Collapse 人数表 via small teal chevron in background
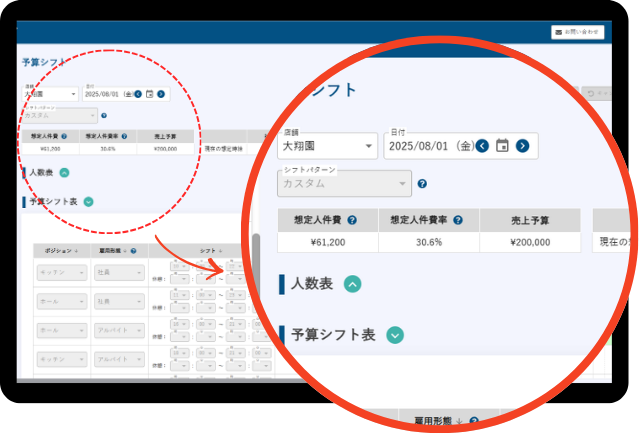 coord(64,173)
